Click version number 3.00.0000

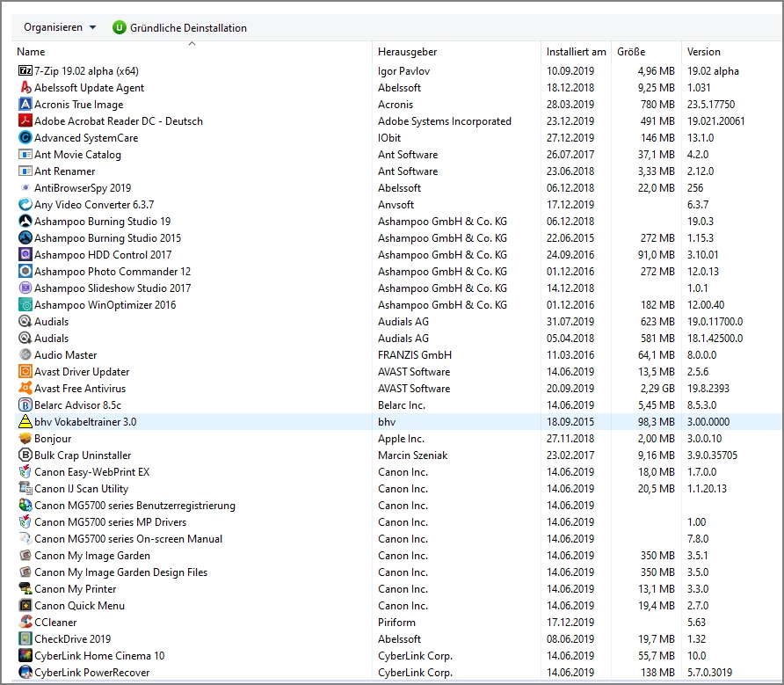click(708, 422)
